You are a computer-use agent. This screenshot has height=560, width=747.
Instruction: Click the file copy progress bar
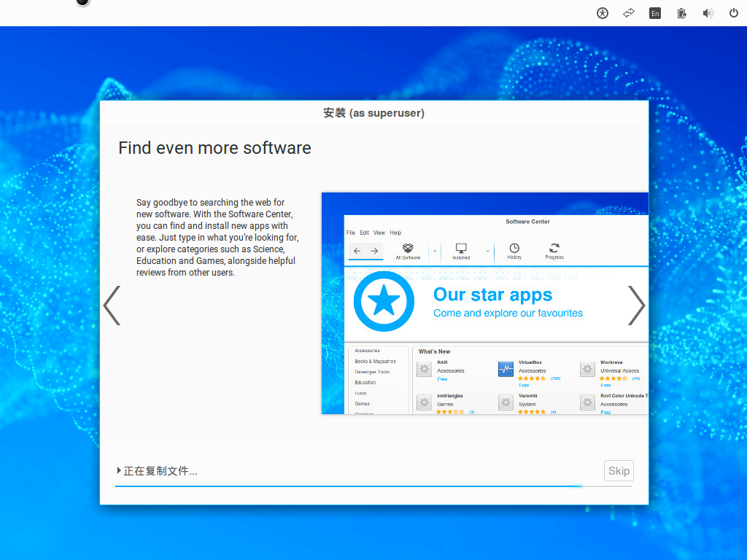tap(373, 486)
